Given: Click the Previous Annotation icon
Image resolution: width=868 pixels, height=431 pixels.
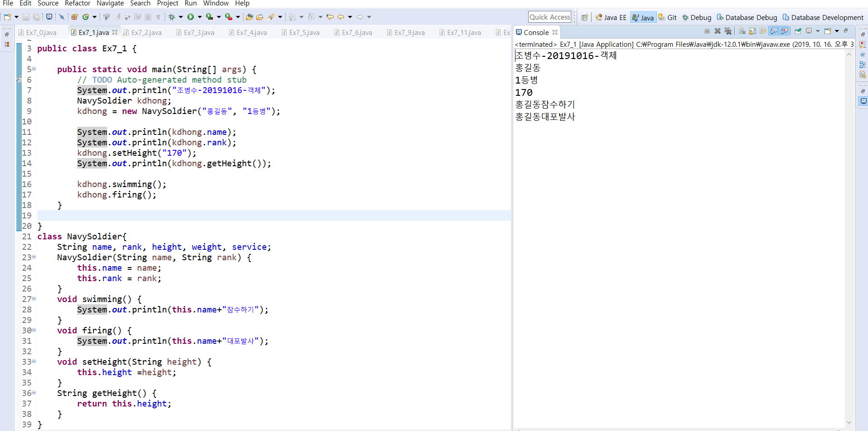Looking at the screenshot, I should [x=310, y=17].
